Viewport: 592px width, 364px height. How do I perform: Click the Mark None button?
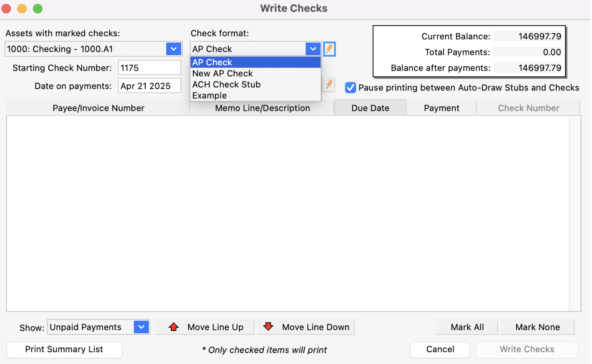coord(537,327)
